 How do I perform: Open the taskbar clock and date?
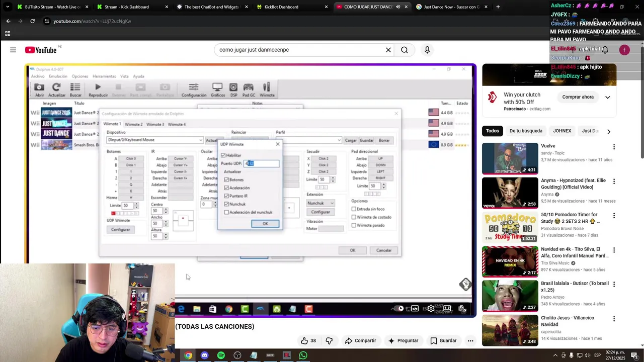tap(615, 355)
